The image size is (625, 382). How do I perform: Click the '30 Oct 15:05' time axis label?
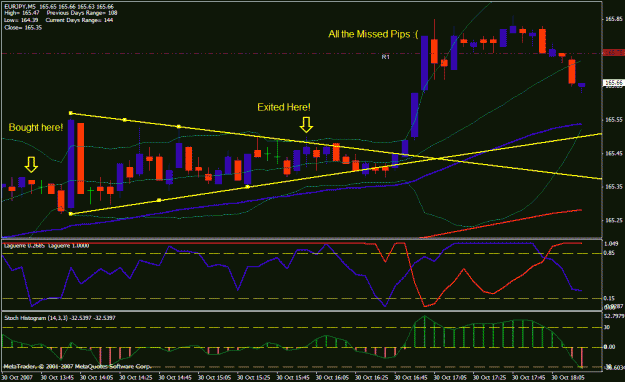[x=214, y=377]
